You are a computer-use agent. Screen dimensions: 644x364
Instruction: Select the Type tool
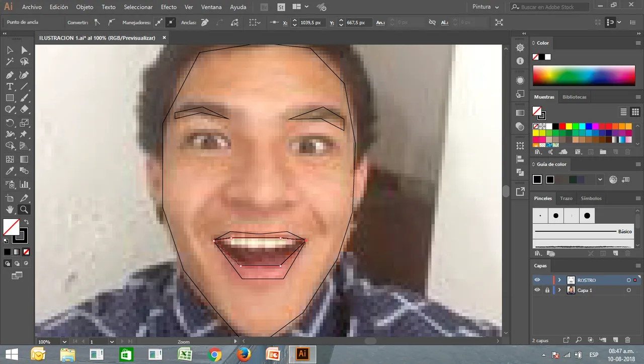click(10, 87)
